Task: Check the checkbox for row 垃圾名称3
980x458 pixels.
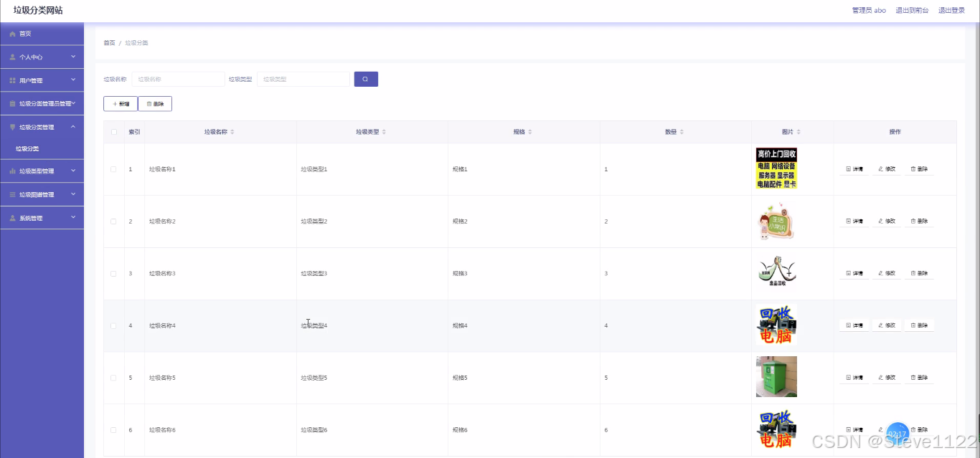Action: tap(112, 273)
